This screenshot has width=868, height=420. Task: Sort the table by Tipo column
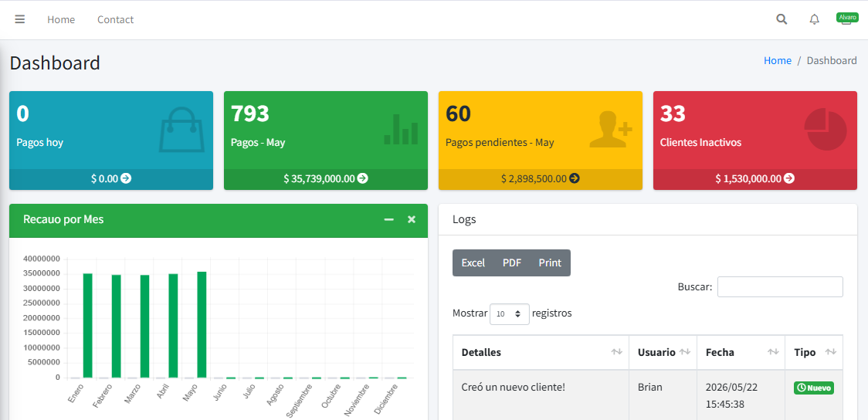(814, 353)
